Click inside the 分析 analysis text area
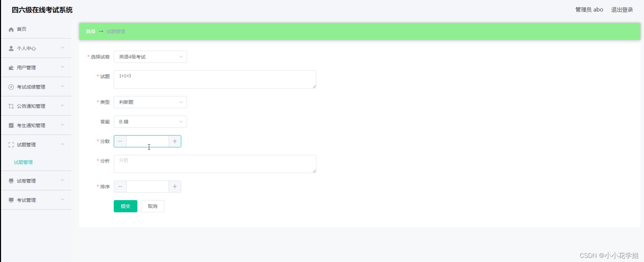This screenshot has width=644, height=262. (215, 164)
